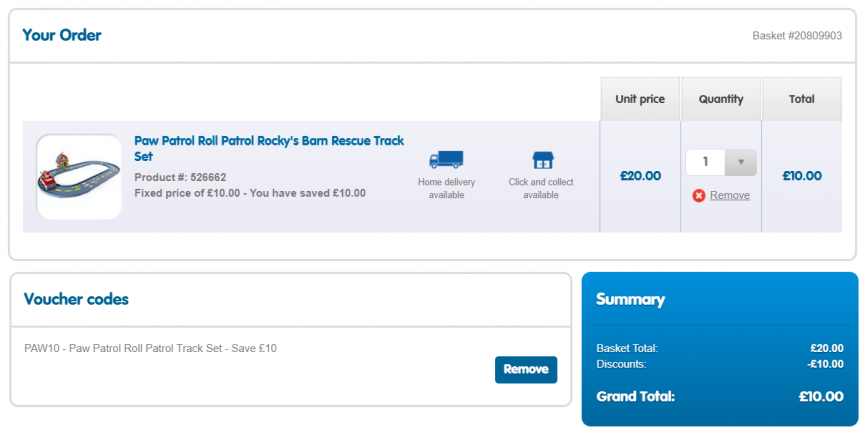The width and height of the screenshot is (865, 440).
Task: Click the Quantity column header
Action: [x=721, y=99]
